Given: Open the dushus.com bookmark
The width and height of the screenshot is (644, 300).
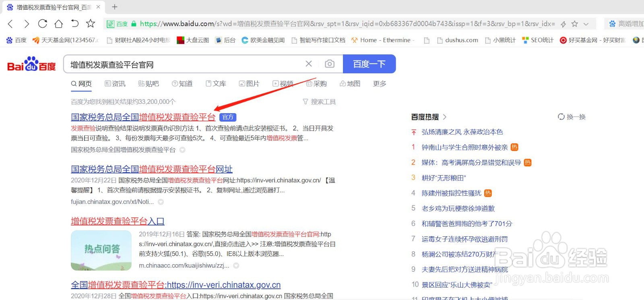Looking at the screenshot, I should (457, 40).
